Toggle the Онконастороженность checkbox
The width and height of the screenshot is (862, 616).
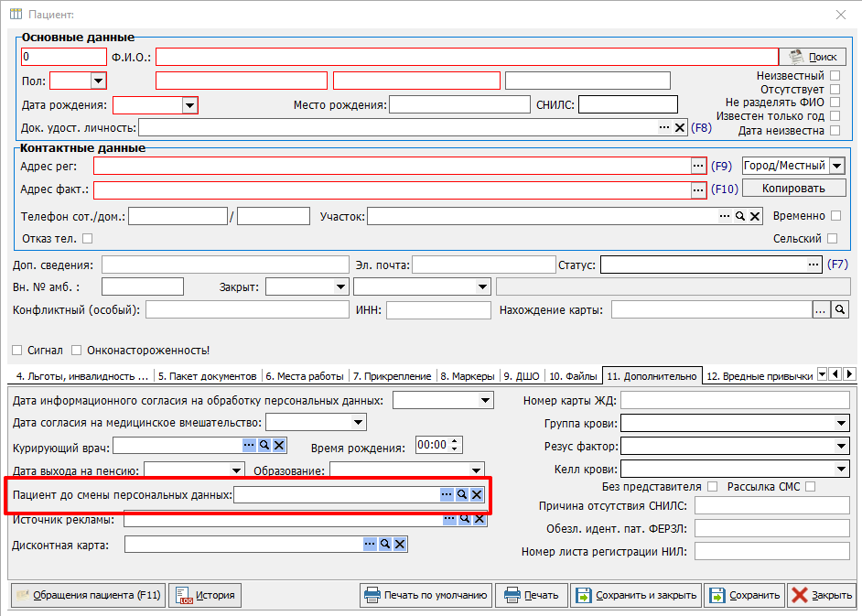(78, 350)
